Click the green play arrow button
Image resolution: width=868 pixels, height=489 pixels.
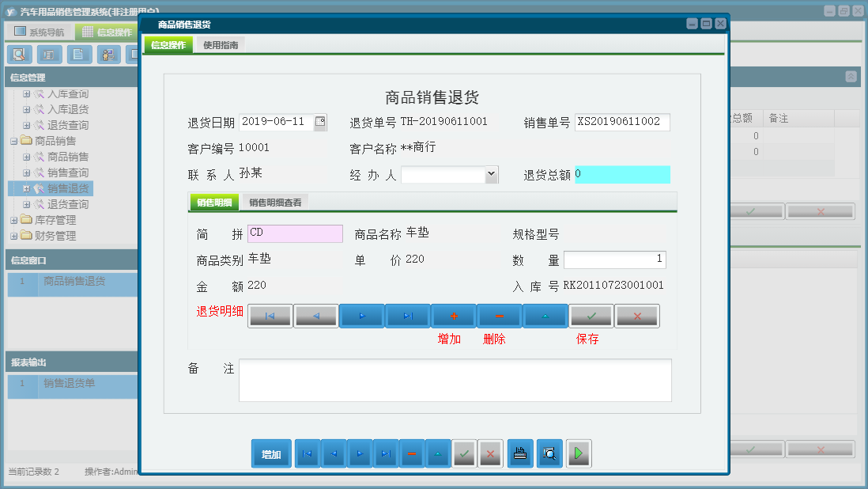(579, 453)
